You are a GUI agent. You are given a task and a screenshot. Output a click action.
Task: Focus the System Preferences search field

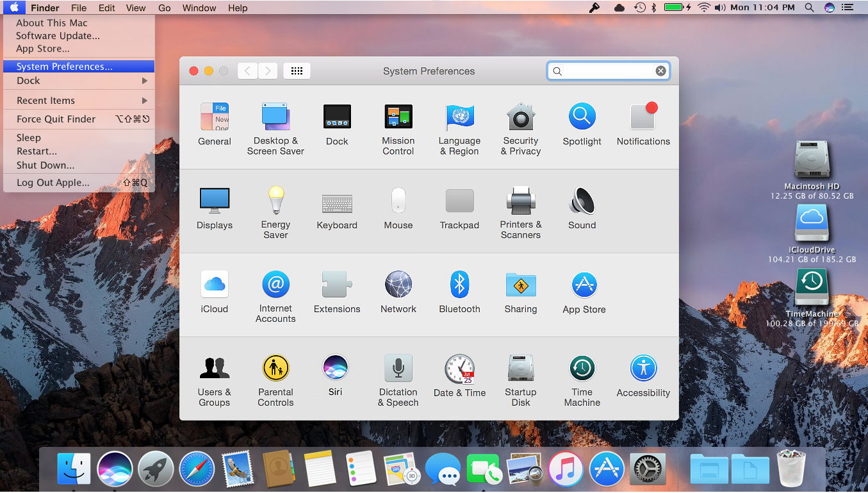point(609,71)
